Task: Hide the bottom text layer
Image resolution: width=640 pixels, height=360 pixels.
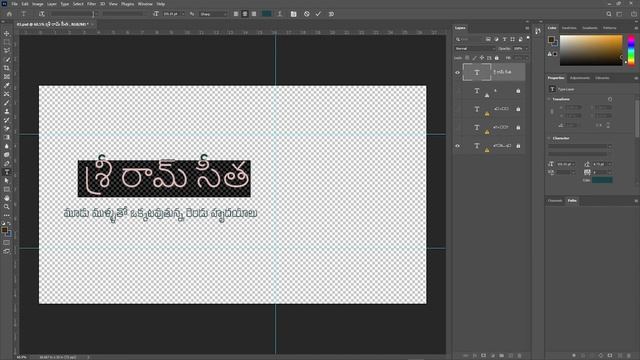Action: (458, 146)
